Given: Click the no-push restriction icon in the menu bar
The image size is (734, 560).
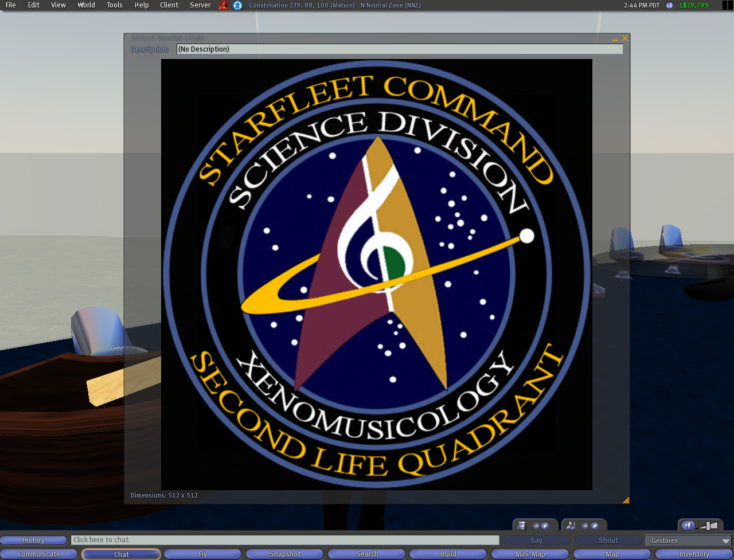Looking at the screenshot, I should [224, 5].
